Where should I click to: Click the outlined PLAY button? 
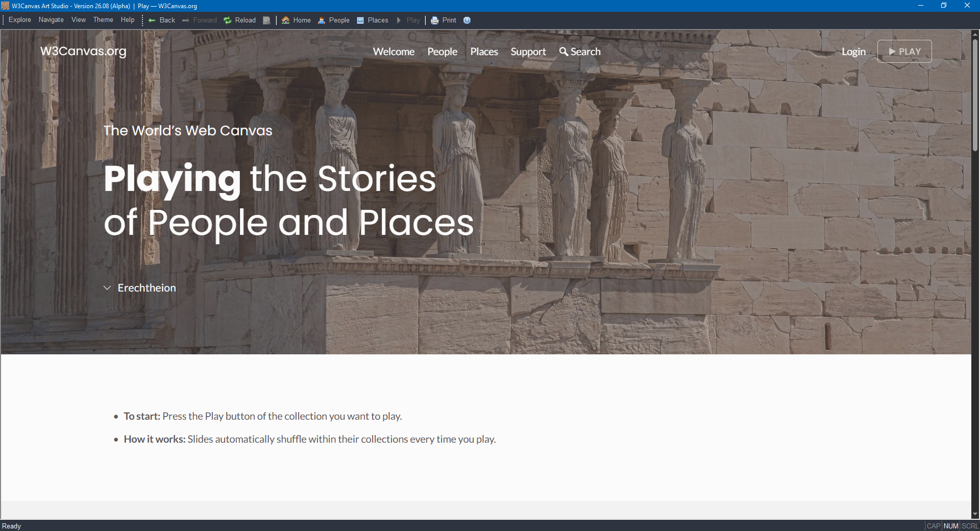pos(904,52)
